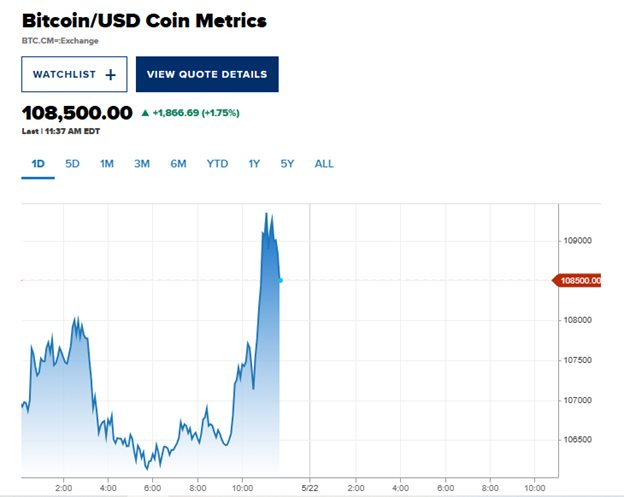Screen dimensions: 624x497
Task: Click the plus icon on Watchlist button
Action: pyautogui.click(x=110, y=74)
